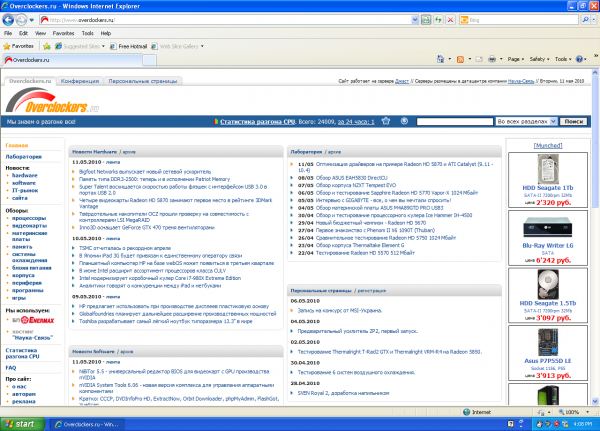Open the Favorites star panel button

(x=18, y=46)
